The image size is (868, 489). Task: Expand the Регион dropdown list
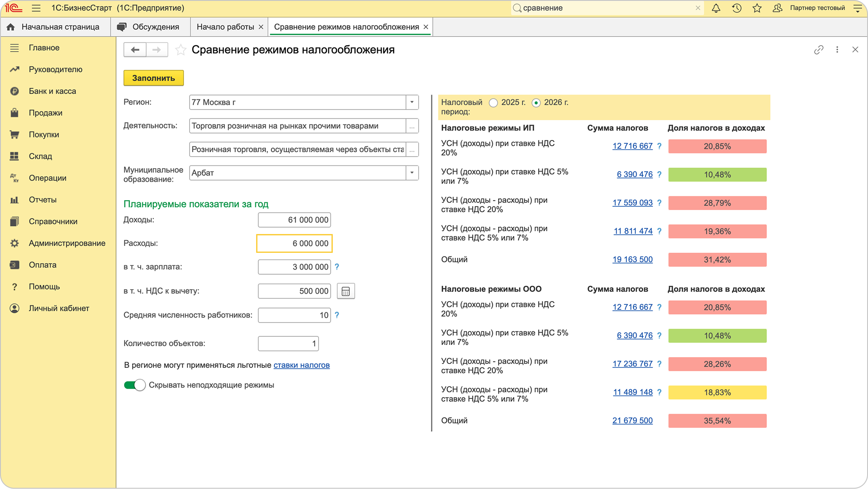(412, 102)
